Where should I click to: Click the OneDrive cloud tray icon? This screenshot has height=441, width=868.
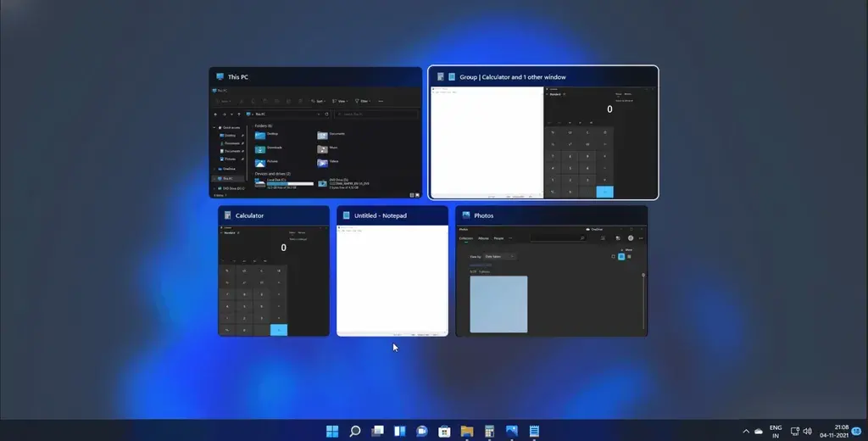coord(759,431)
